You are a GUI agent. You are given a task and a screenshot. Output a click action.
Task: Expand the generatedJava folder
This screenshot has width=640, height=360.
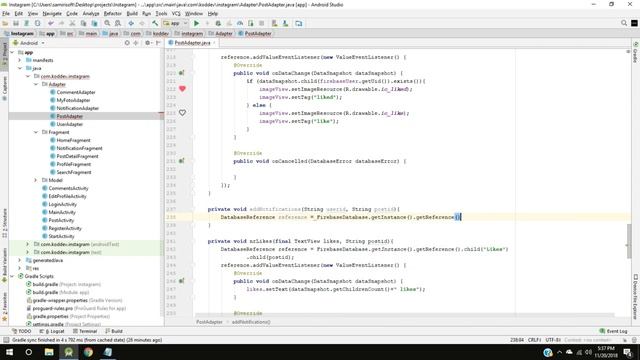point(19,260)
